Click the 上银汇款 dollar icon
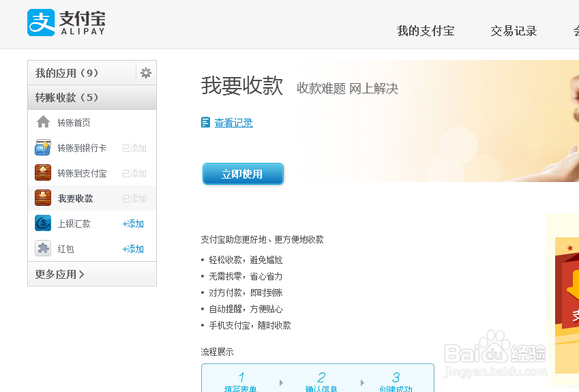579x392 pixels. pos(43,223)
